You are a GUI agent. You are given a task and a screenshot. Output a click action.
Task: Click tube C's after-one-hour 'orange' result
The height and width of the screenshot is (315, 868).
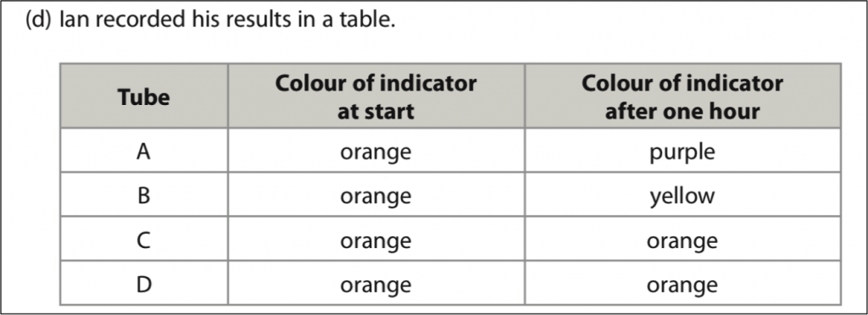click(x=682, y=240)
